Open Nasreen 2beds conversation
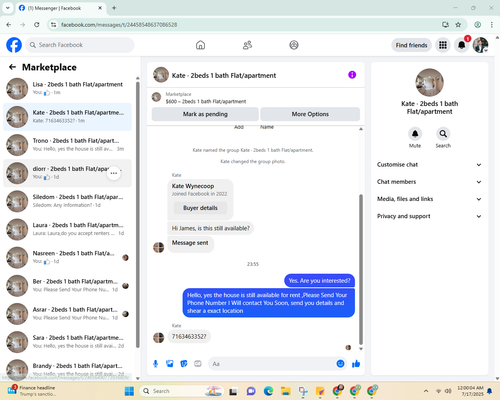The image size is (500, 400). pyautogui.click(x=67, y=258)
